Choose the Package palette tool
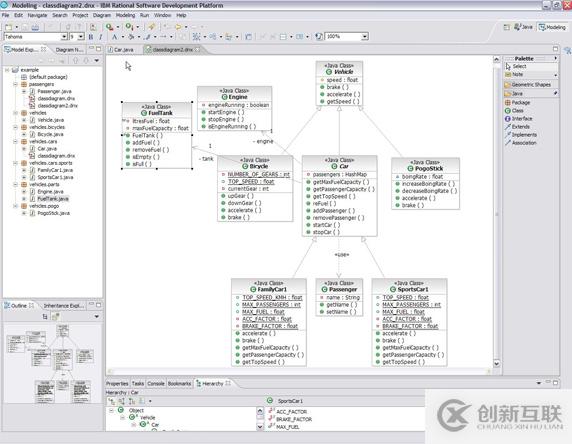This screenshot has width=572, height=444. [517, 103]
